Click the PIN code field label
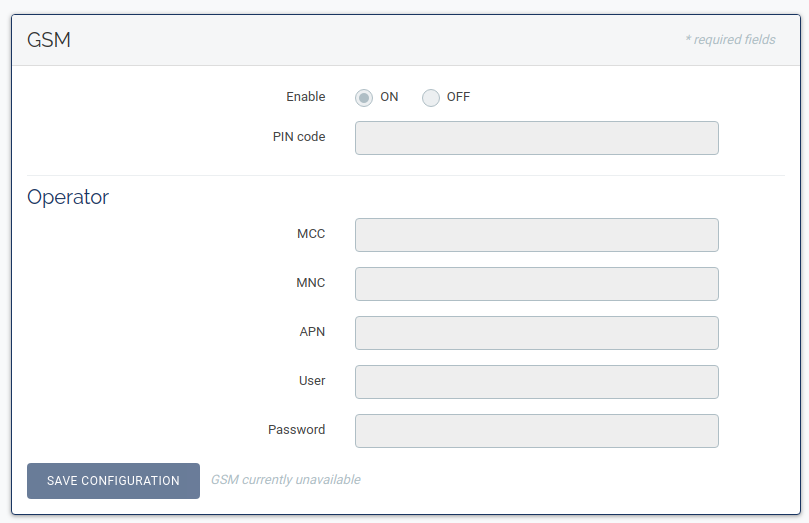The image size is (809, 523). tap(299, 137)
